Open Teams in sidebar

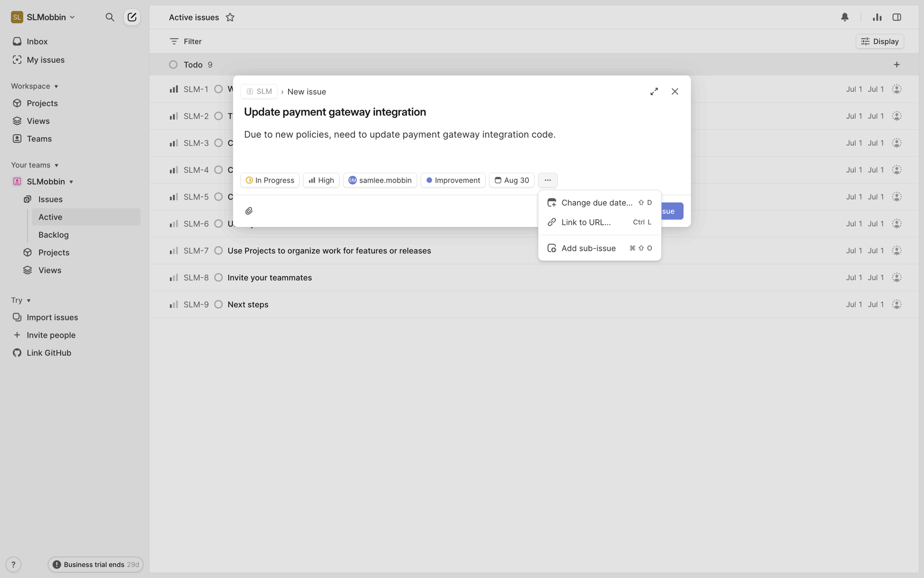tap(39, 139)
